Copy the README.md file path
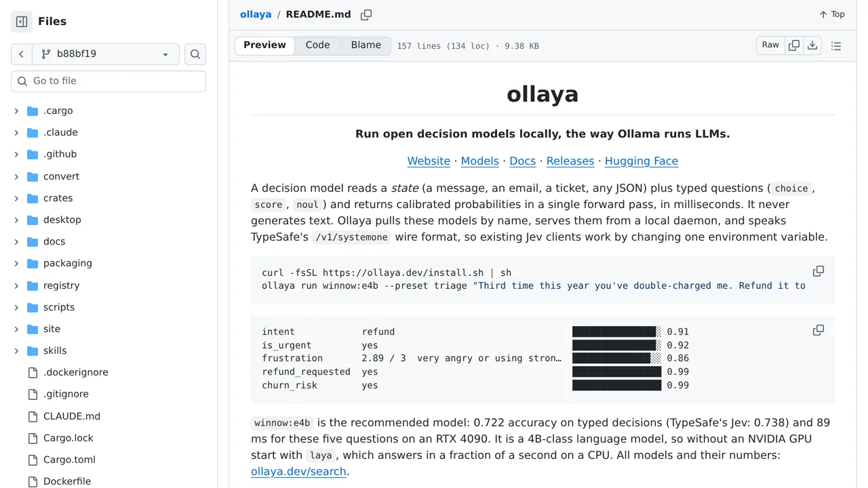 click(366, 14)
